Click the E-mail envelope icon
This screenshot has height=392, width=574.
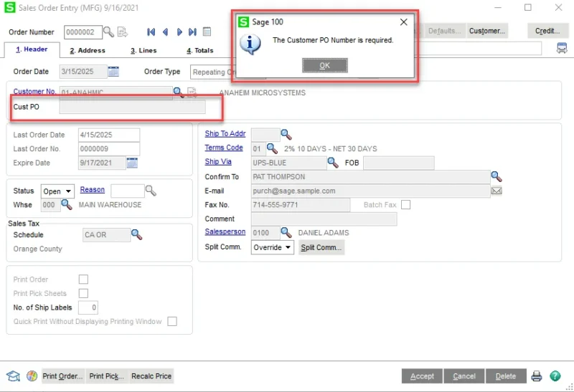click(x=497, y=191)
